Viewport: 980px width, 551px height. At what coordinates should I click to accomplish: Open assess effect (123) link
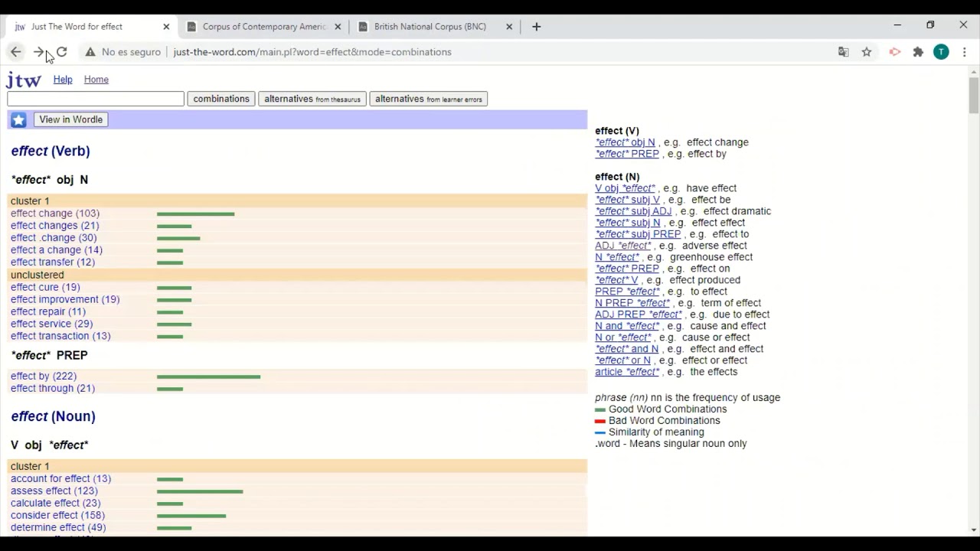click(54, 491)
